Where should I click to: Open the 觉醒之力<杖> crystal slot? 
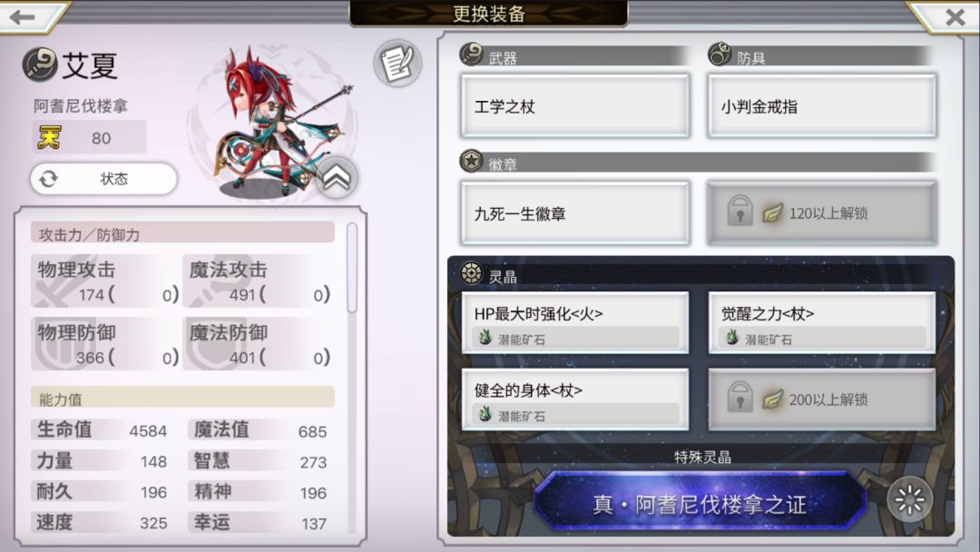pyautogui.click(x=822, y=323)
